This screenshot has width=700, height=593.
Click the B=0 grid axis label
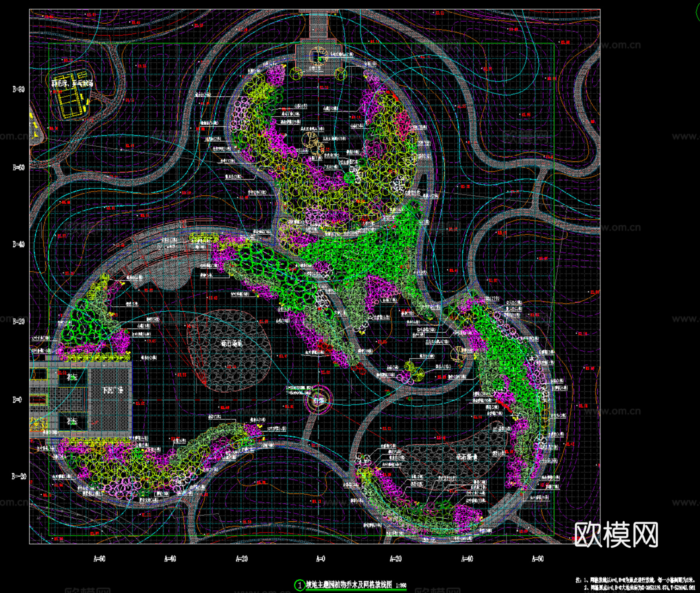(x=17, y=400)
